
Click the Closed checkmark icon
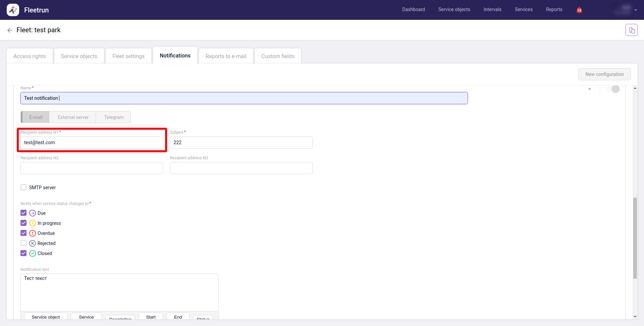[x=33, y=253]
